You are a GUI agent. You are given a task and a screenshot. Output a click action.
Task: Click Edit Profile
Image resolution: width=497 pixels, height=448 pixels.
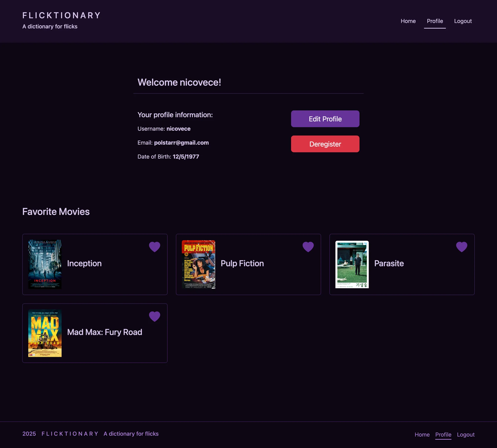(325, 119)
